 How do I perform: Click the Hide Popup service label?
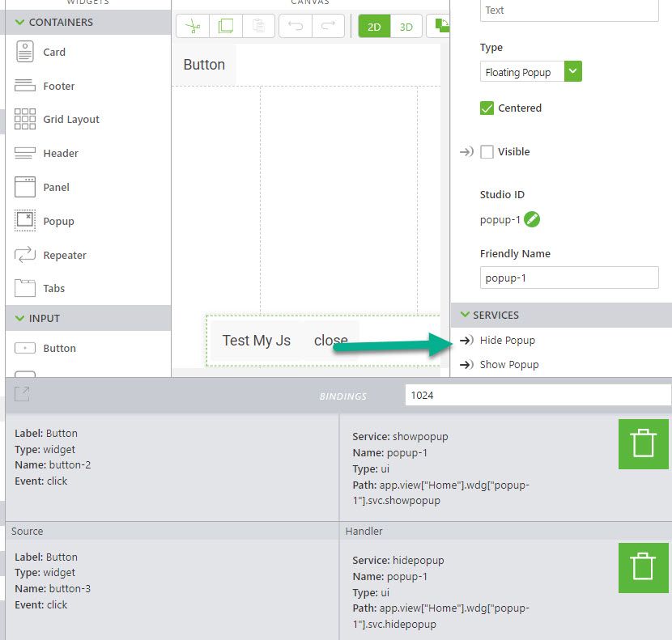point(508,340)
